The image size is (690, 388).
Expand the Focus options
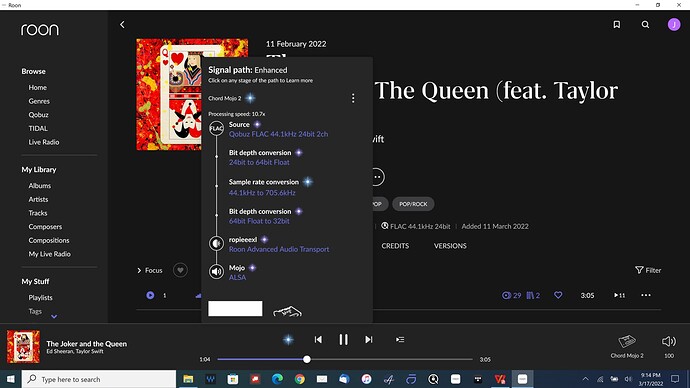click(x=150, y=270)
